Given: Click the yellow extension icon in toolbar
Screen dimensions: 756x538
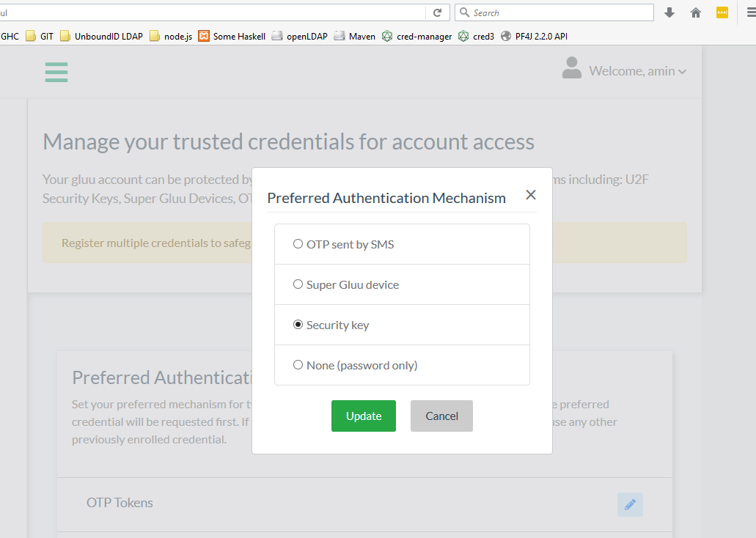Looking at the screenshot, I should tap(722, 12).
